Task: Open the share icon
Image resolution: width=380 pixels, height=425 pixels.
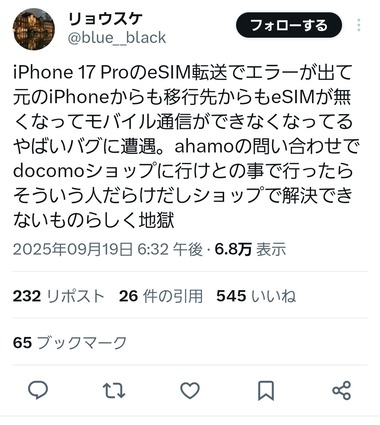Action: pyautogui.click(x=342, y=390)
